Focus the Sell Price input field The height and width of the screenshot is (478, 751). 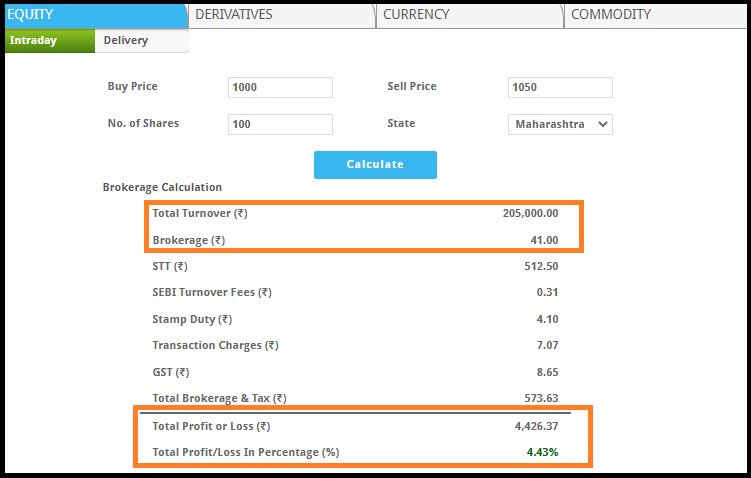tap(560, 87)
